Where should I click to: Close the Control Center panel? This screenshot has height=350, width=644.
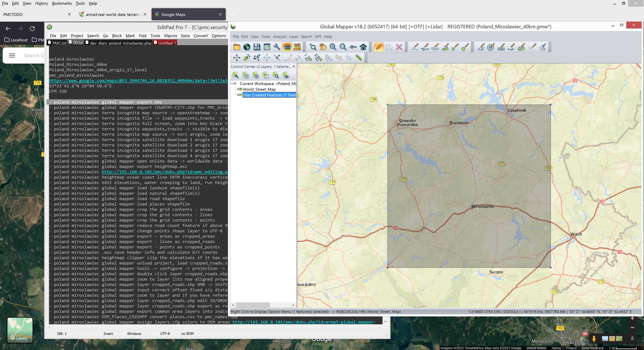[294, 67]
